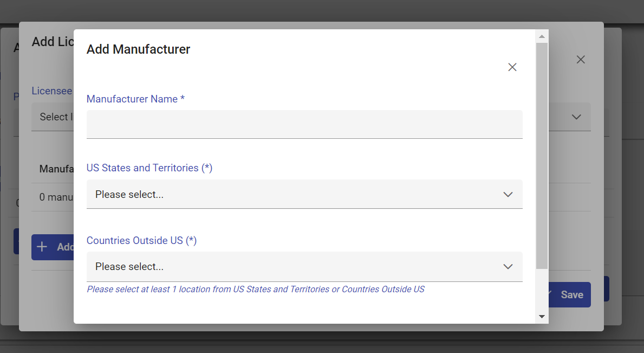Click the plus icon on the Add button

(x=42, y=247)
